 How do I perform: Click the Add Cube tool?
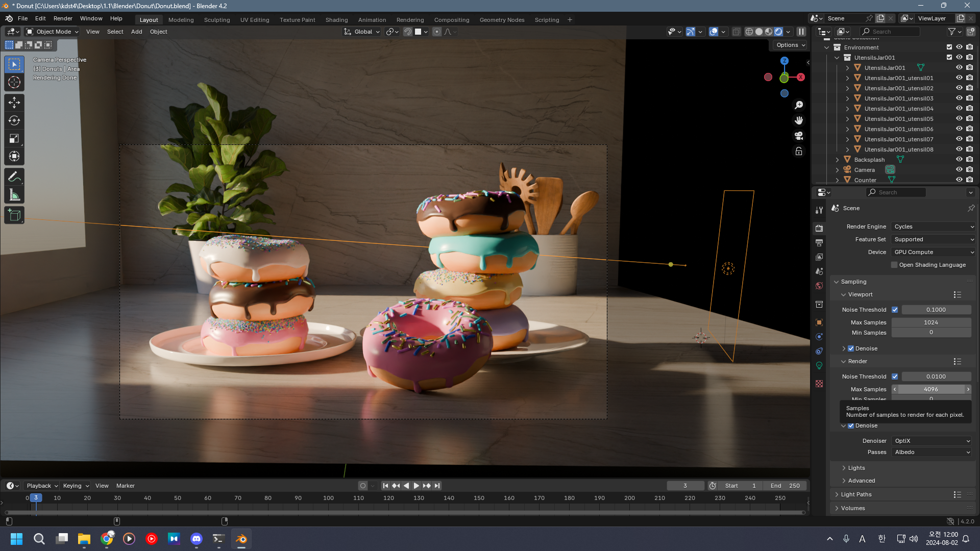pyautogui.click(x=14, y=215)
